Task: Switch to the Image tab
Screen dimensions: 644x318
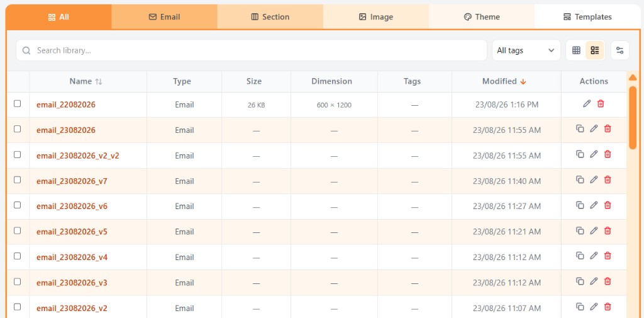Action: tap(376, 17)
